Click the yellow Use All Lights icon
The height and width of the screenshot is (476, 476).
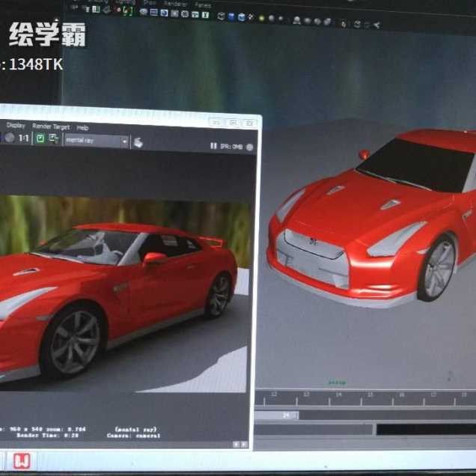(x=261, y=18)
